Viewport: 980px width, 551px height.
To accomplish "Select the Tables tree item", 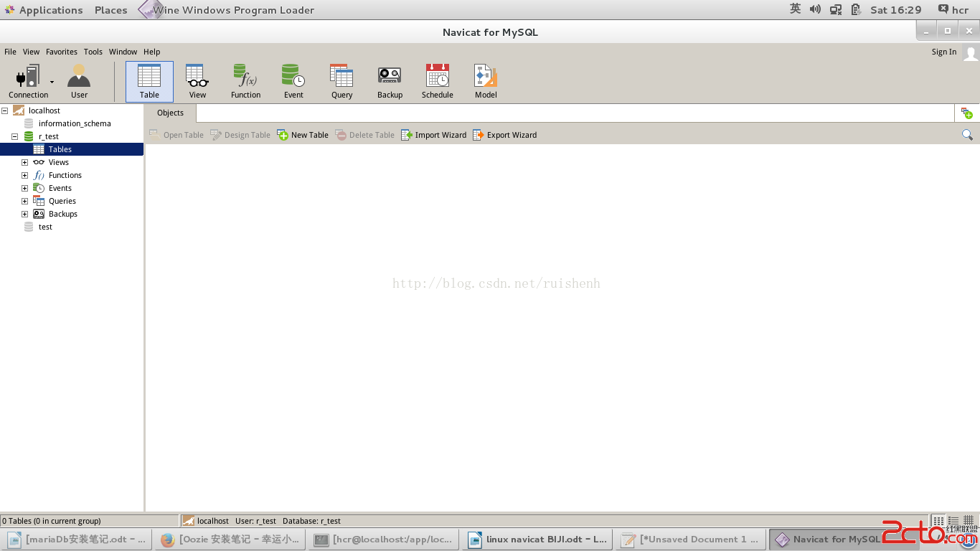I will point(60,149).
